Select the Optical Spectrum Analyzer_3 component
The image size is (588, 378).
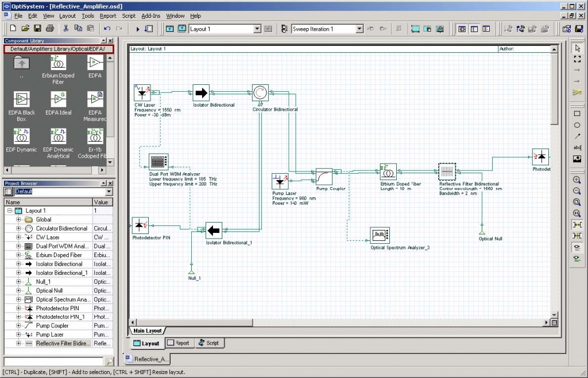(380, 235)
